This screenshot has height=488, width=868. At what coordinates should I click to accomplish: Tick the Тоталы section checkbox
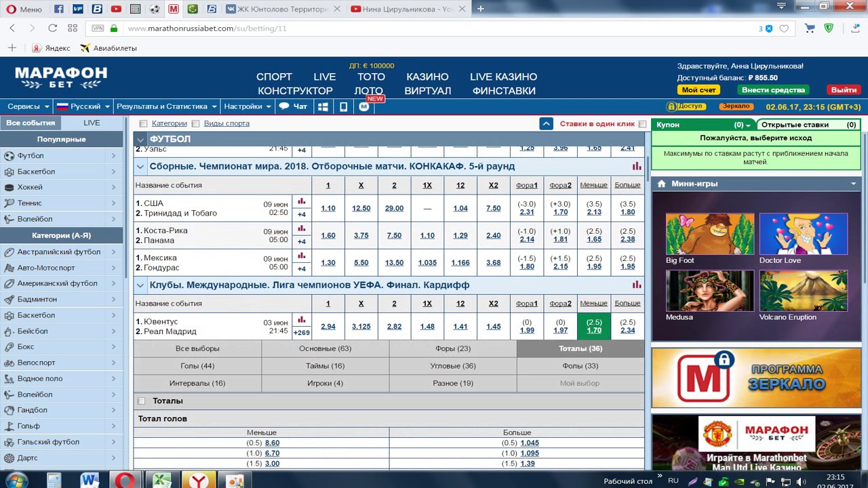142,401
